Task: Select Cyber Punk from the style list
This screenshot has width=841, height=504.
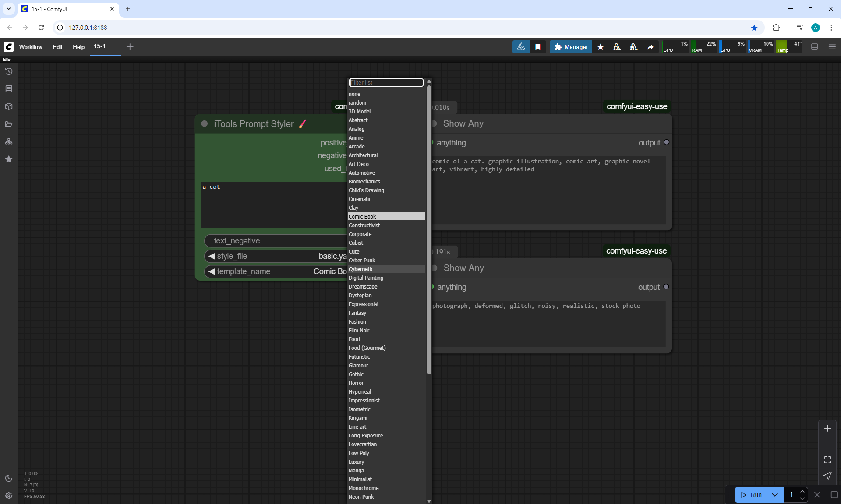Action: pyautogui.click(x=362, y=260)
